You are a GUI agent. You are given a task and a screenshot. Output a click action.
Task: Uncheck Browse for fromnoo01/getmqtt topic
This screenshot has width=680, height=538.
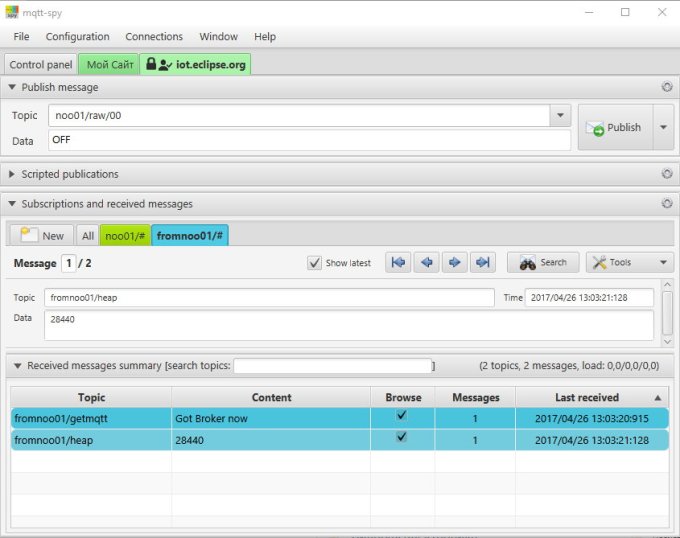tap(401, 415)
